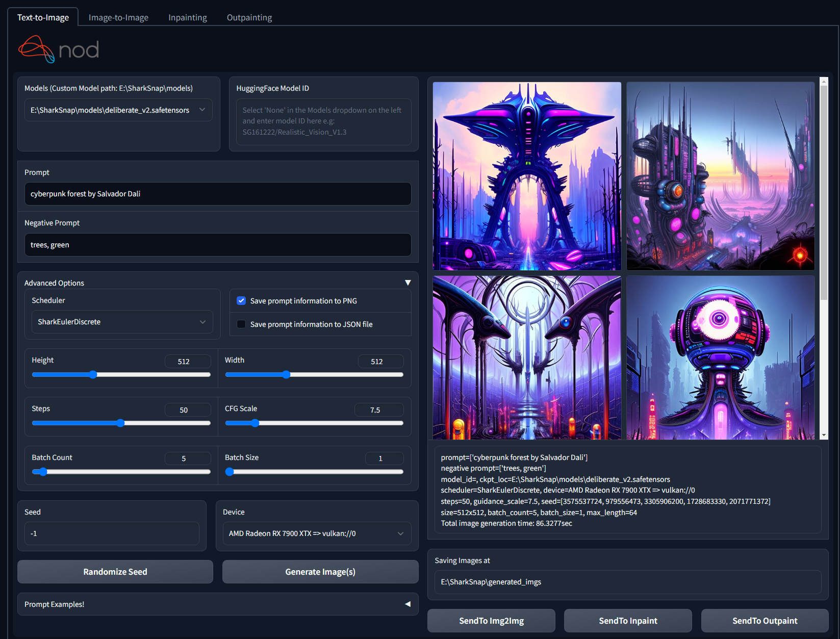Click the 'Total image generation time' line

pyautogui.click(x=506, y=523)
